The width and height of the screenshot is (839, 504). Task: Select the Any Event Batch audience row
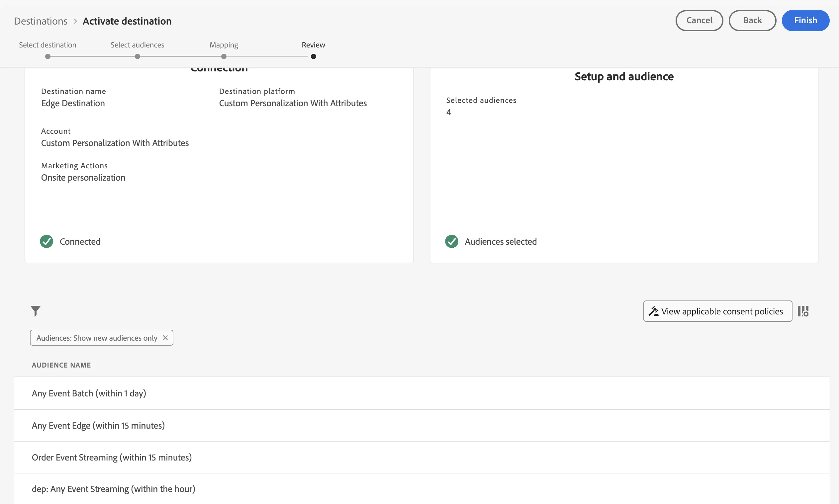click(x=421, y=393)
